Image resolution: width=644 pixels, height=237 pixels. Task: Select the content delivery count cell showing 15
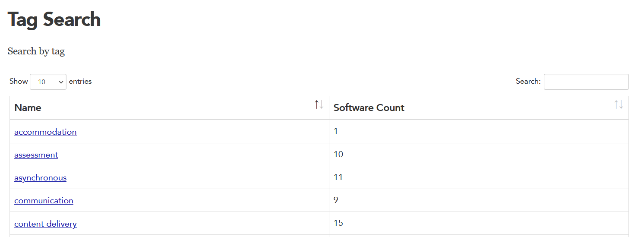point(338,223)
